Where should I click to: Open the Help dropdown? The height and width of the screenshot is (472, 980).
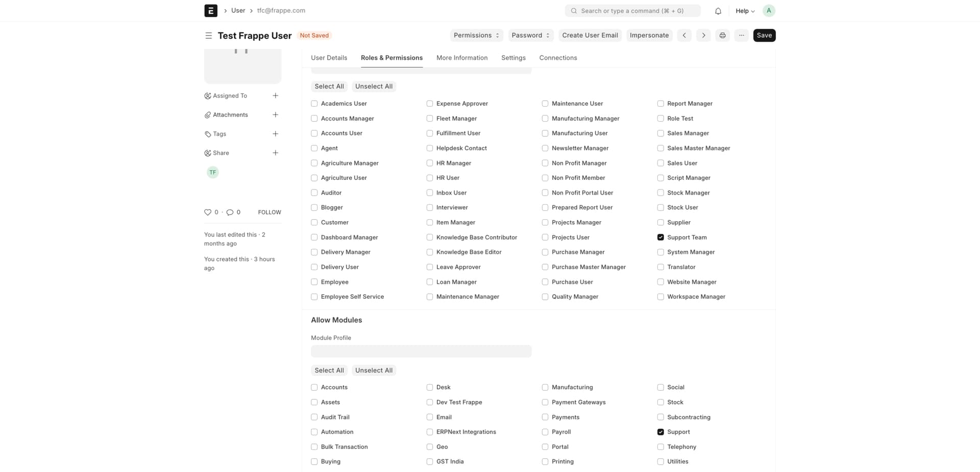pyautogui.click(x=744, y=10)
